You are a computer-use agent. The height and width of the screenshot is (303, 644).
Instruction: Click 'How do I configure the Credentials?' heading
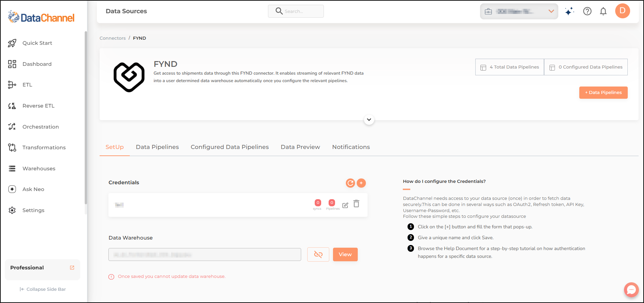coord(444,182)
